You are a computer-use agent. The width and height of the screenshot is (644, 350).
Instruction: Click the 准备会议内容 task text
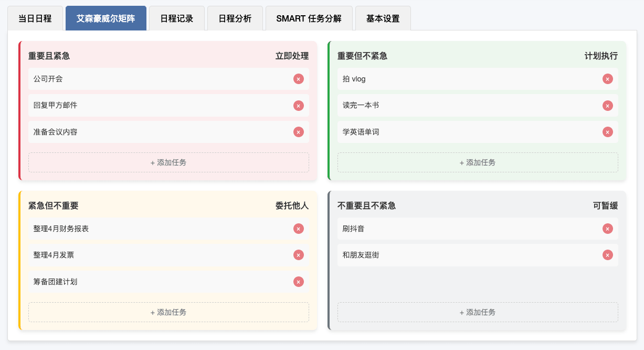click(56, 132)
